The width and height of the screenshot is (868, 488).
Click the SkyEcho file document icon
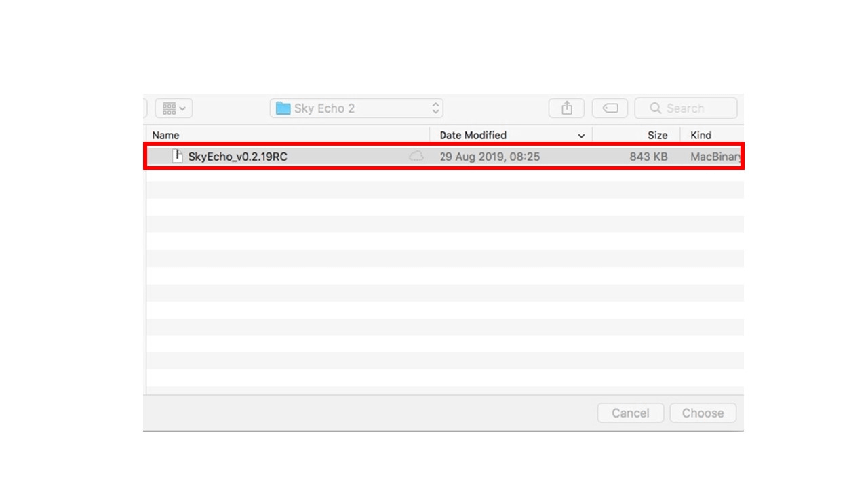tap(178, 157)
